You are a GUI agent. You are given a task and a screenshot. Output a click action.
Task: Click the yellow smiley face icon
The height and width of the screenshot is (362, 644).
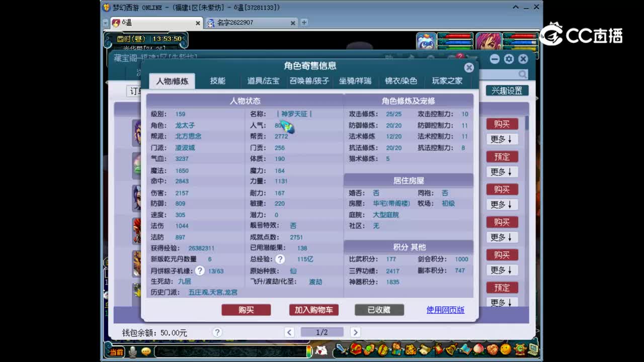tap(506, 349)
